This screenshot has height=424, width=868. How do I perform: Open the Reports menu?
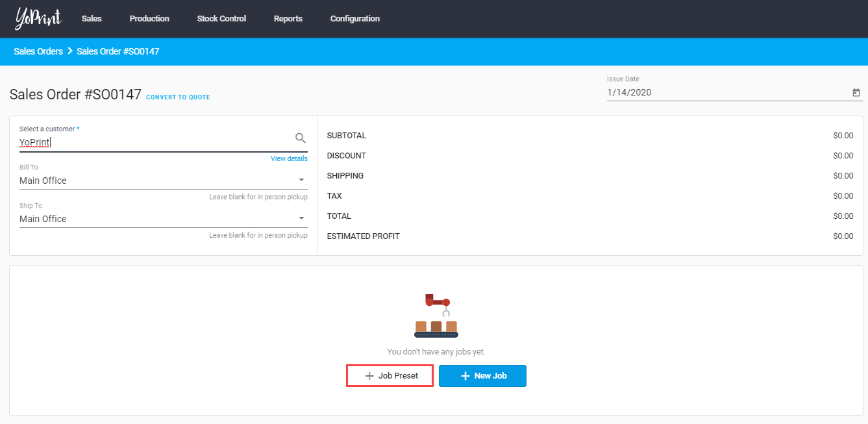point(288,19)
